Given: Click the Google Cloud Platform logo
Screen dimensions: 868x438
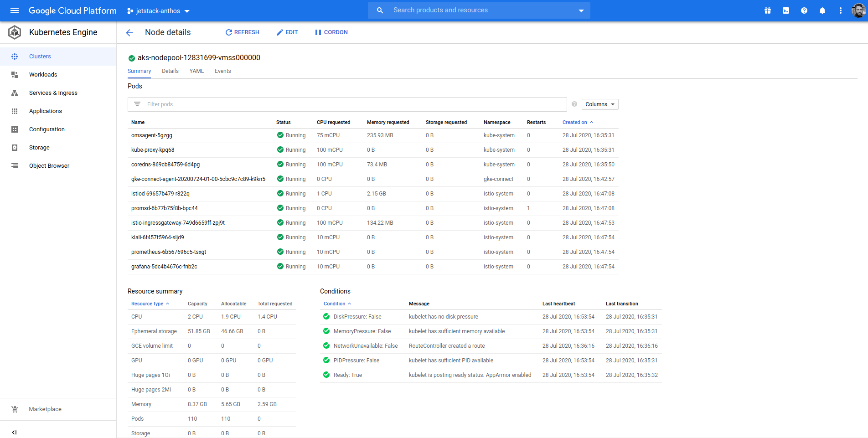Looking at the screenshot, I should coord(72,10).
